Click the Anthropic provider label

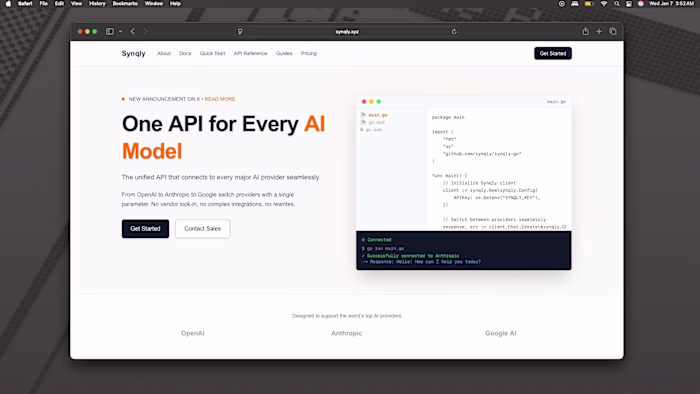click(x=346, y=333)
